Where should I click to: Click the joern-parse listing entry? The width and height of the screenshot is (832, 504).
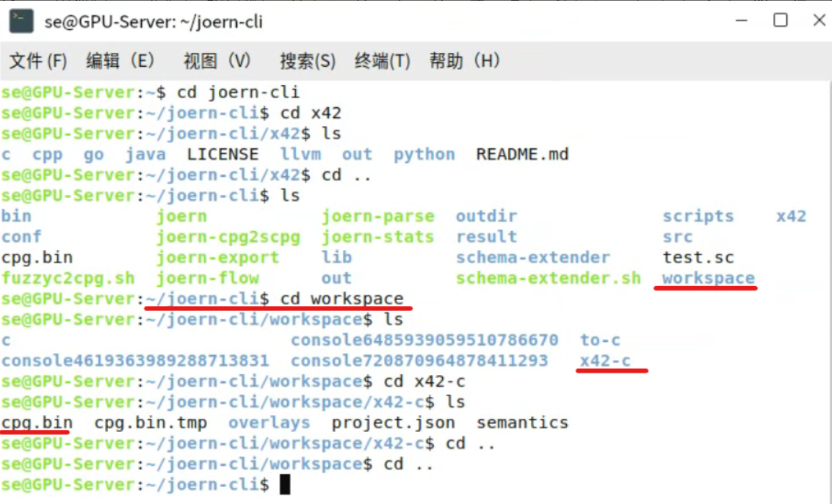click(x=378, y=216)
